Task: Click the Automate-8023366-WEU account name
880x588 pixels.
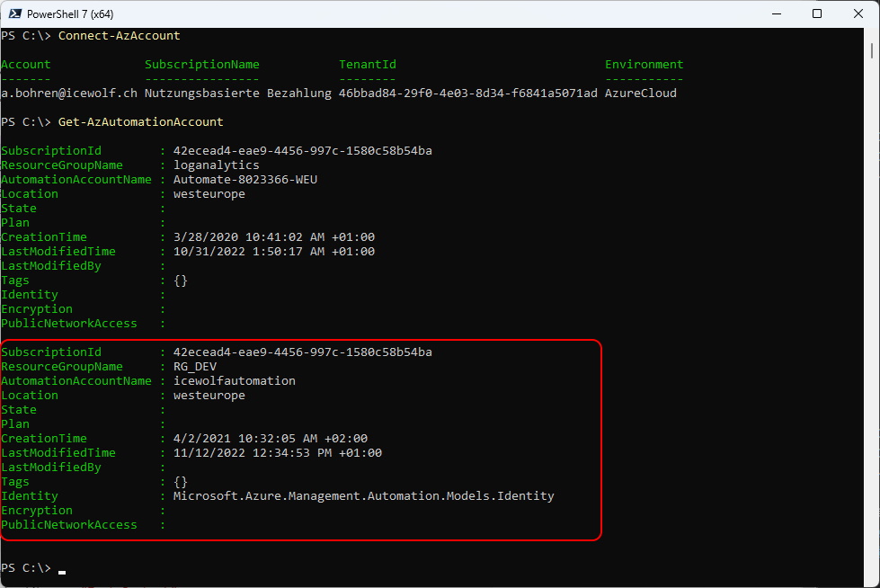Action: click(245, 180)
